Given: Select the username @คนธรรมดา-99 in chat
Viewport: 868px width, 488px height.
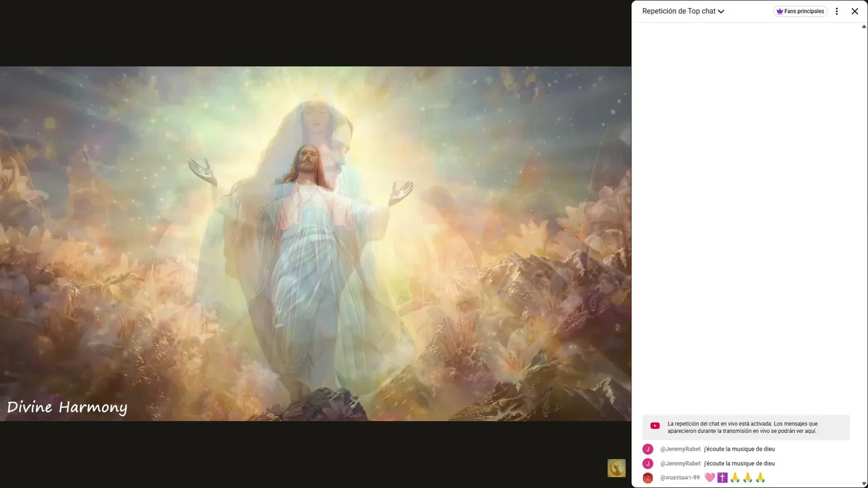Looking at the screenshot, I should [680, 478].
